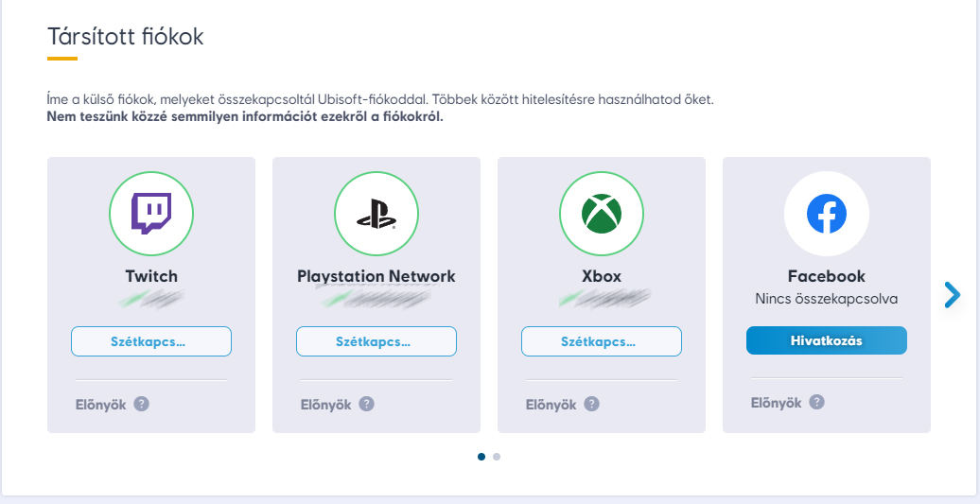
Task: Click the blue Hivatkozás button for Facebook
Action: point(827,340)
